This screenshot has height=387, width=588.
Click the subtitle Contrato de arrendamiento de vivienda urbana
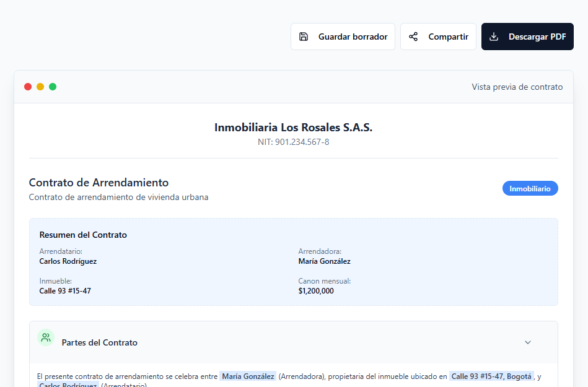click(118, 197)
